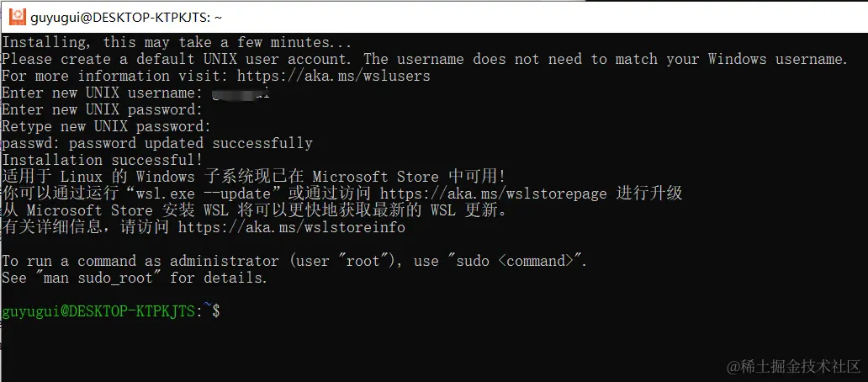Open the https://aka.ms/wslusers link

pyautogui.click(x=333, y=76)
